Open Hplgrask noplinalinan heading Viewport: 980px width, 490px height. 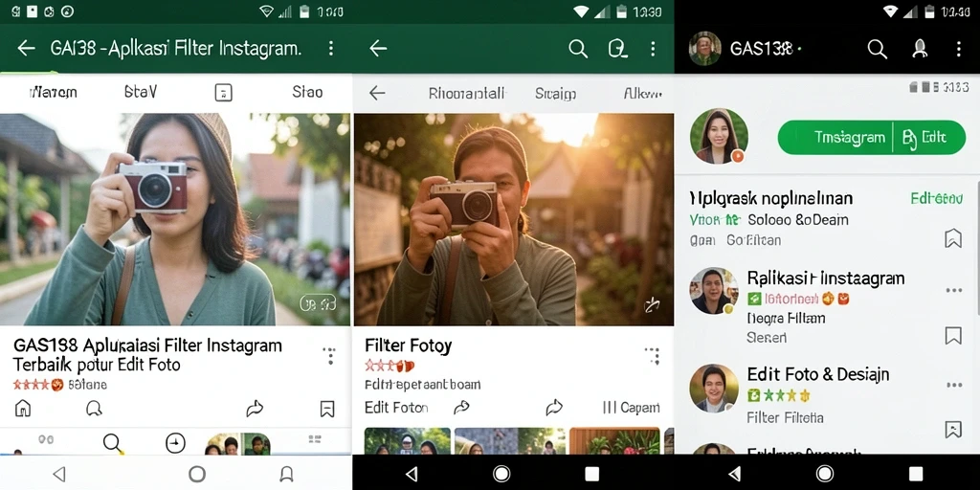pyautogui.click(x=771, y=199)
